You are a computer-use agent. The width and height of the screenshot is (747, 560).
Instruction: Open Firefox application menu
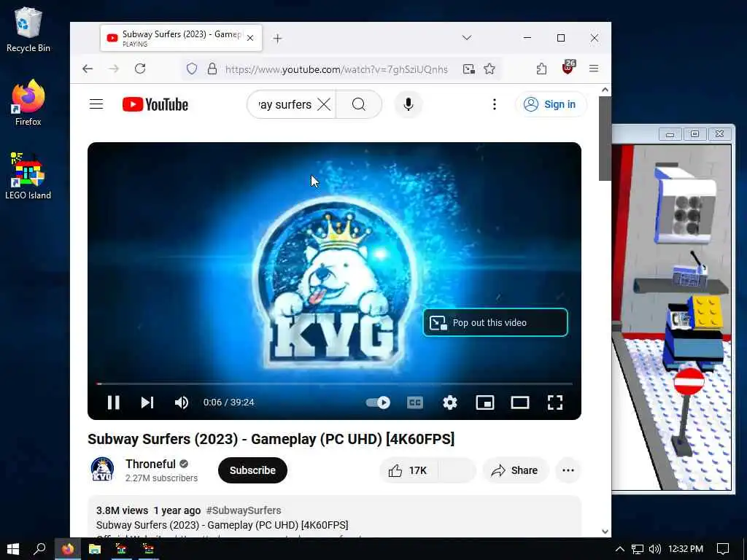[x=594, y=69]
